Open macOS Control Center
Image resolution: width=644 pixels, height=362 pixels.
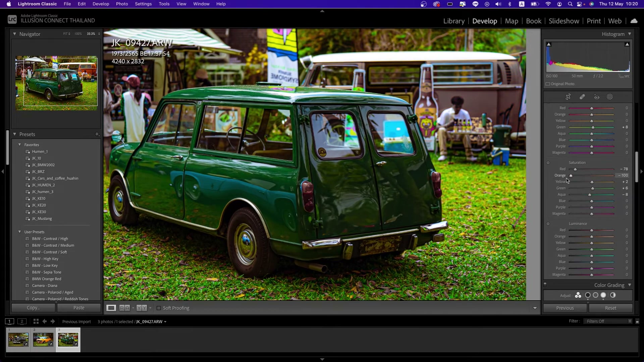[x=580, y=4]
